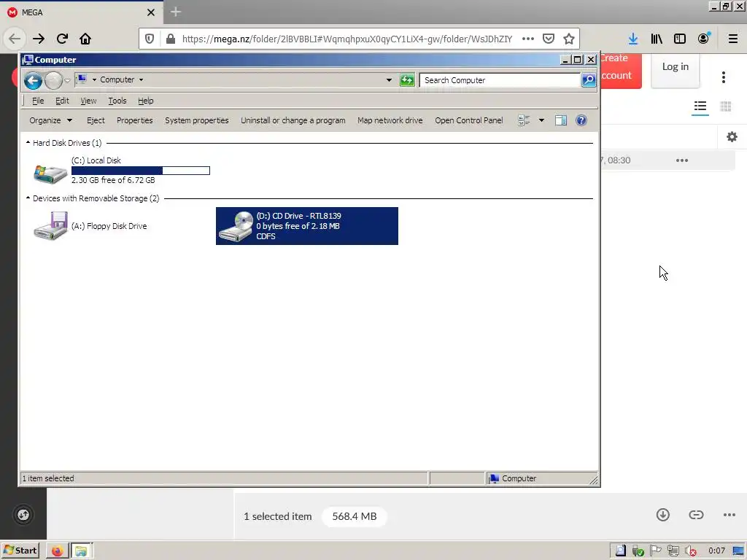Open Tools menu
This screenshot has height=560, width=747.
[117, 101]
